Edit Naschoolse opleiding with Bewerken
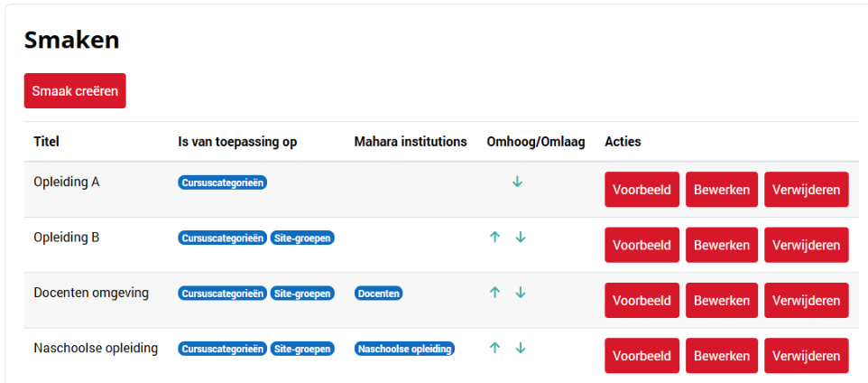This screenshot has height=383, width=868. point(721,356)
